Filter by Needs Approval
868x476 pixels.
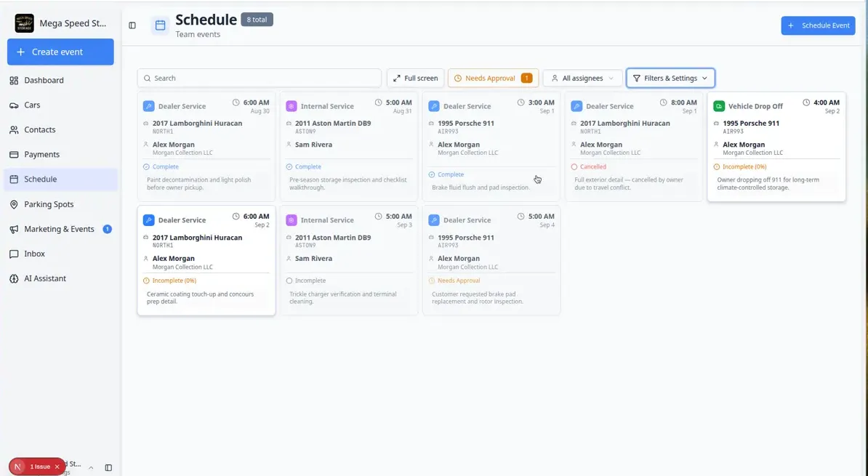(493, 78)
